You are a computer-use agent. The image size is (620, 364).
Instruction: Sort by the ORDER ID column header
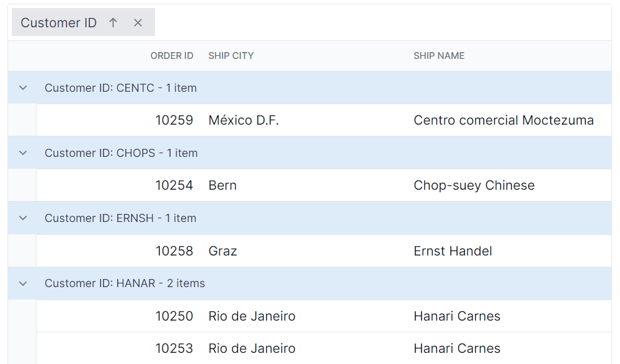pyautogui.click(x=172, y=55)
